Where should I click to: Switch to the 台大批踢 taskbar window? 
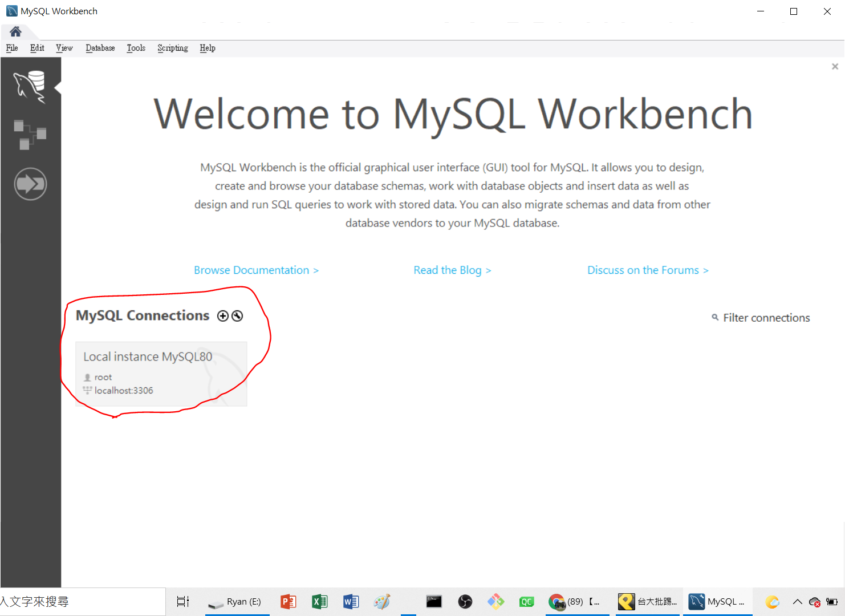click(648, 602)
